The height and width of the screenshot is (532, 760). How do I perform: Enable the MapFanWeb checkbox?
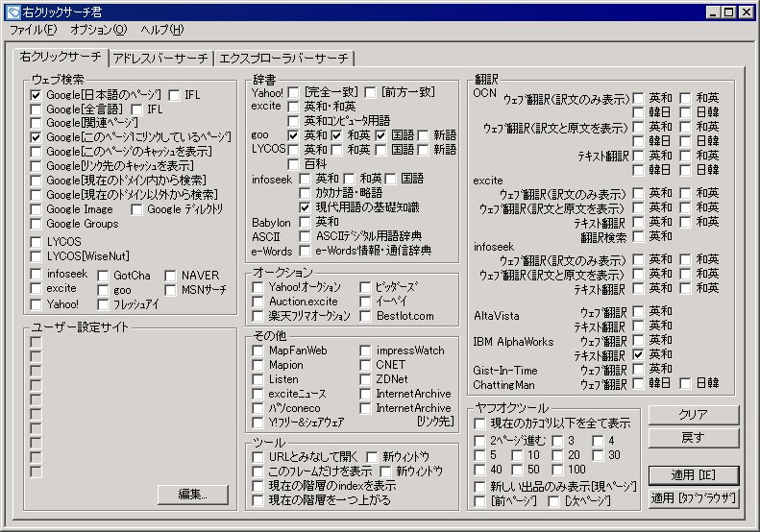click(257, 351)
